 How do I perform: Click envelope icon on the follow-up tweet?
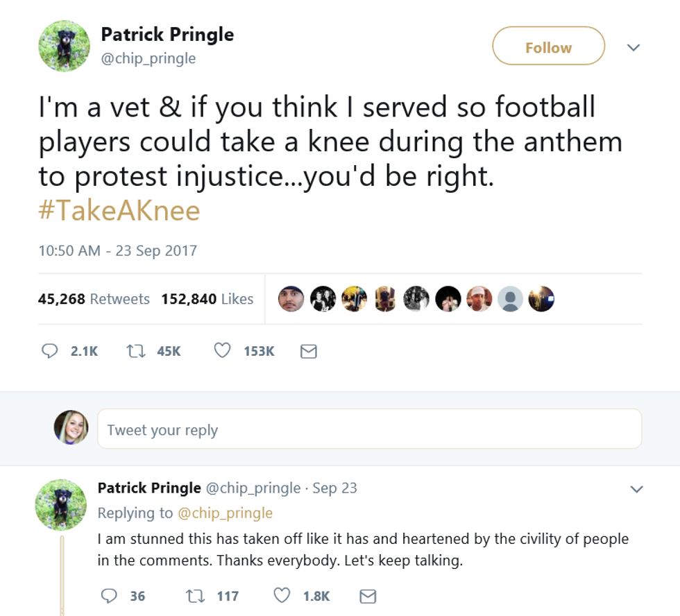click(x=368, y=596)
